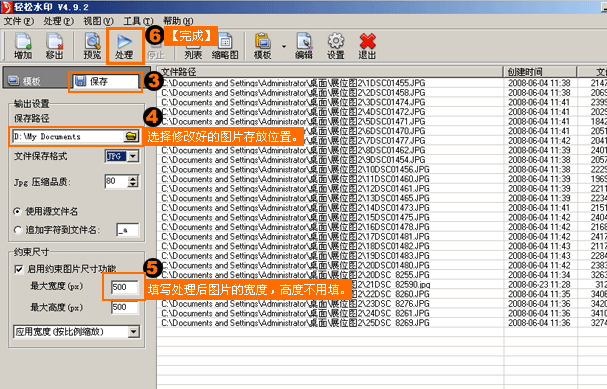
Task: Open 设置 gear settings
Action: point(336,46)
